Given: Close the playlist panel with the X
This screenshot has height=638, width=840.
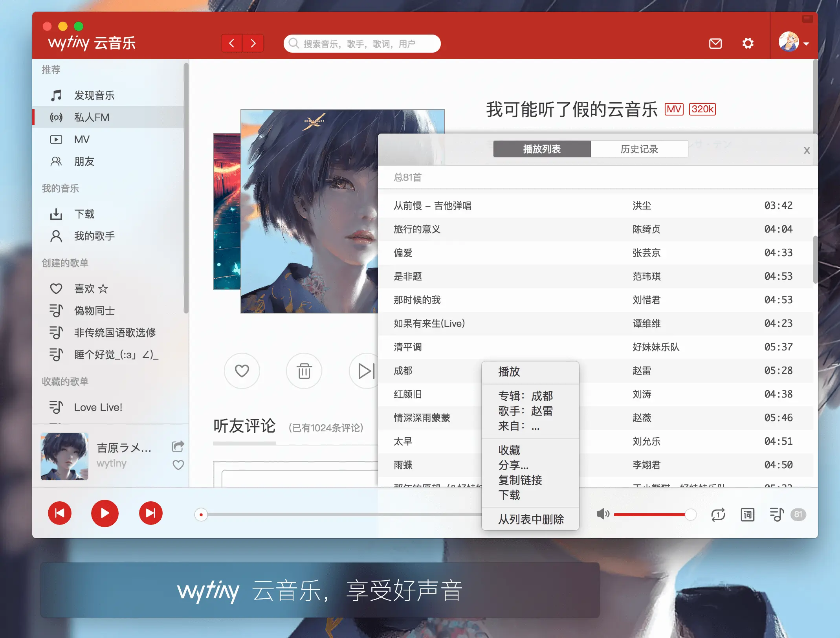Looking at the screenshot, I should point(807,150).
